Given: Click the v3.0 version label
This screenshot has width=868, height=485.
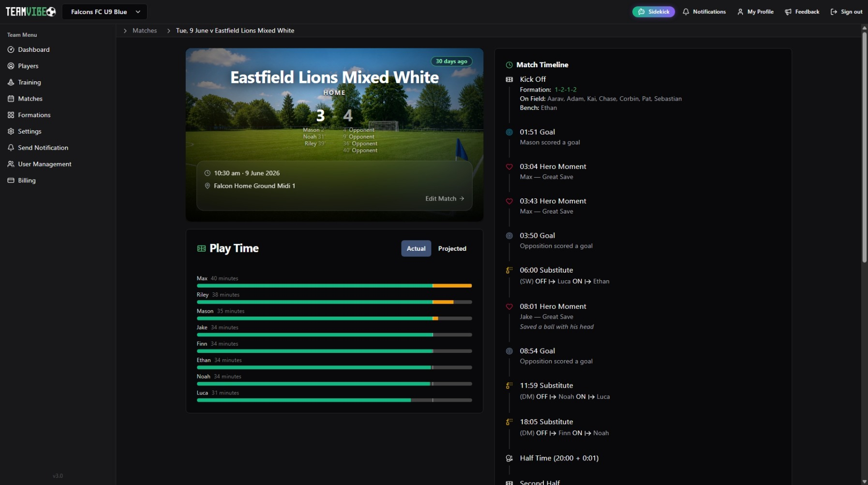Looking at the screenshot, I should pyautogui.click(x=58, y=476).
